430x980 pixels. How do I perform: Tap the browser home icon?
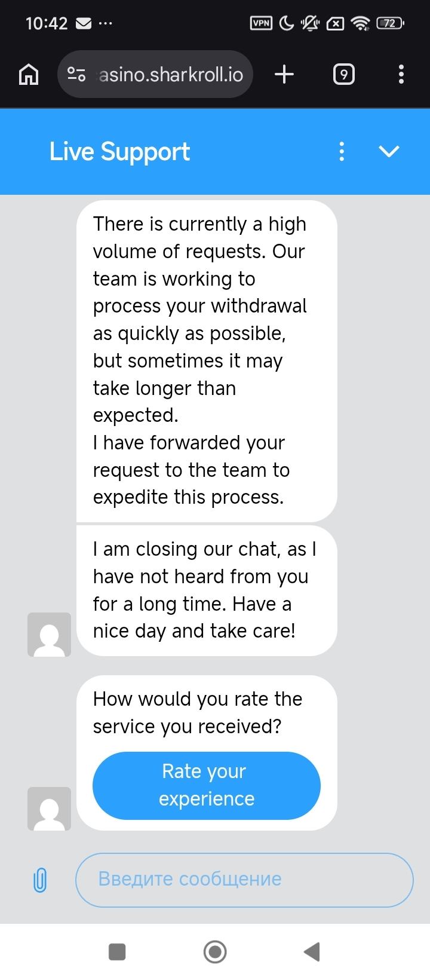click(29, 75)
